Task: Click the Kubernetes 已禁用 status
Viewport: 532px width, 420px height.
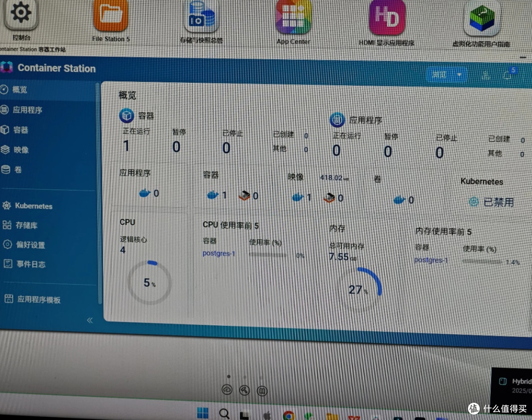Action: coord(491,203)
